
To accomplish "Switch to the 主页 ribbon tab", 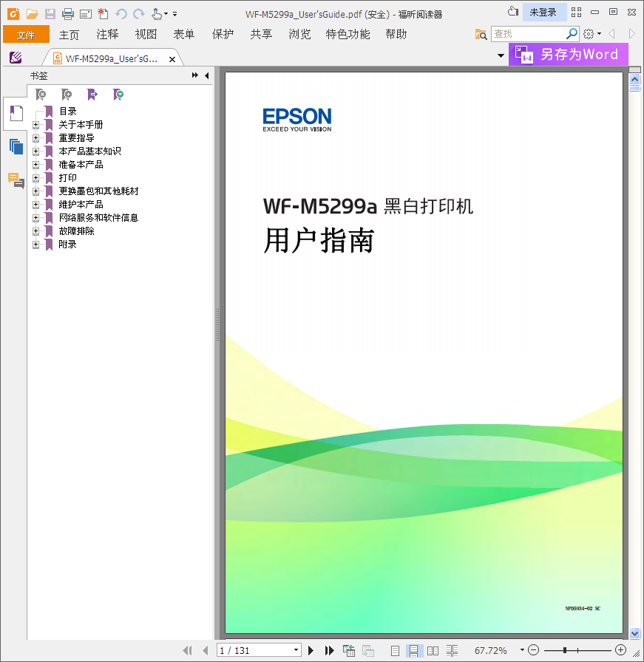I will [69, 34].
